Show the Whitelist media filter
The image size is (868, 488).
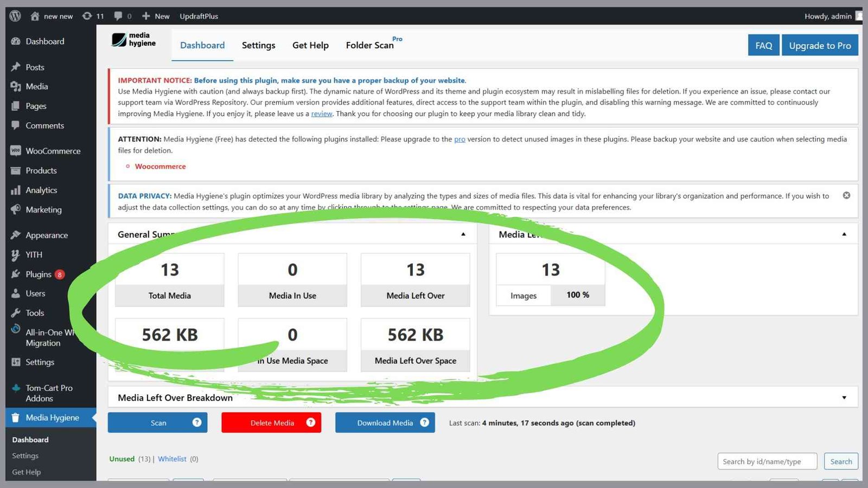pyautogui.click(x=172, y=459)
